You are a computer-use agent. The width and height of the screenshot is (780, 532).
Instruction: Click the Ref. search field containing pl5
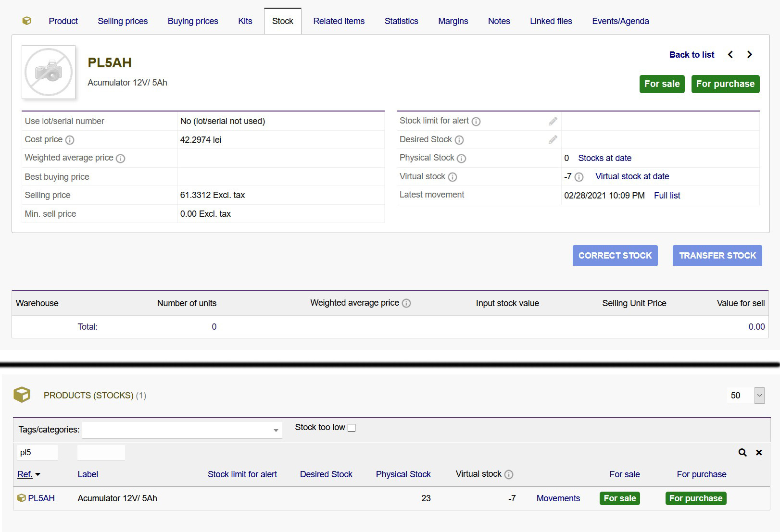pos(38,453)
